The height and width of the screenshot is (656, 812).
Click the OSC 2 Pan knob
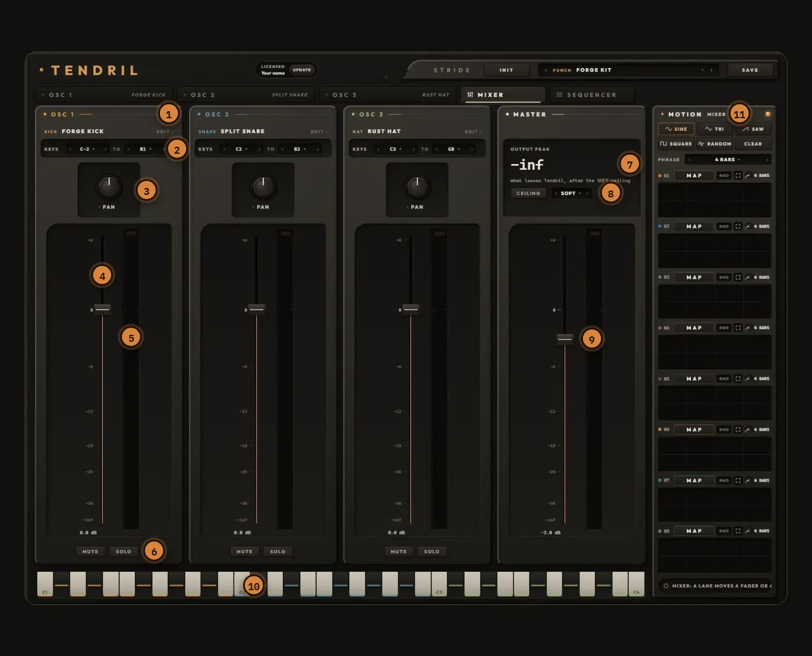(263, 187)
